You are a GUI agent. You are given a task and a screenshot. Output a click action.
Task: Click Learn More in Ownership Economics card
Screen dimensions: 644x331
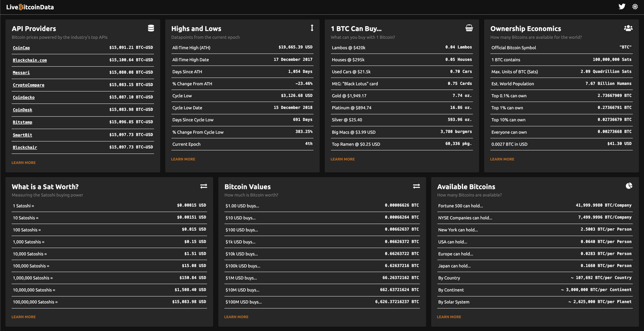pyautogui.click(x=502, y=159)
